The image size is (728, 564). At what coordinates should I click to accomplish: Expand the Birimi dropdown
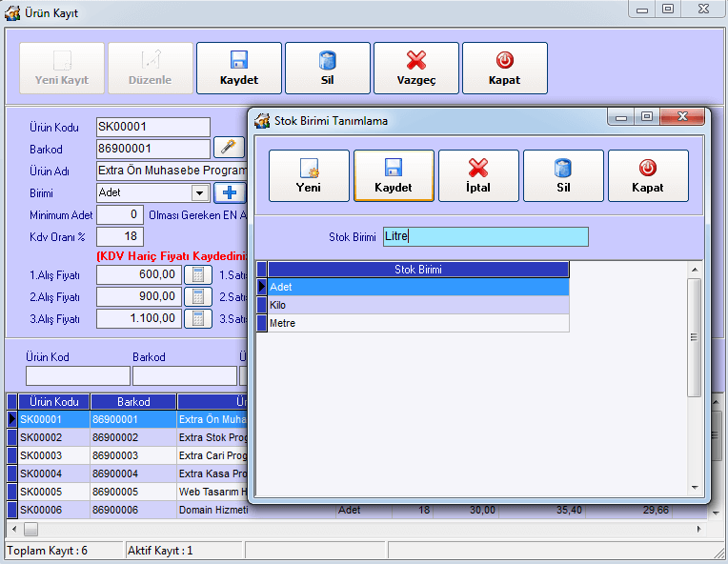click(x=200, y=192)
